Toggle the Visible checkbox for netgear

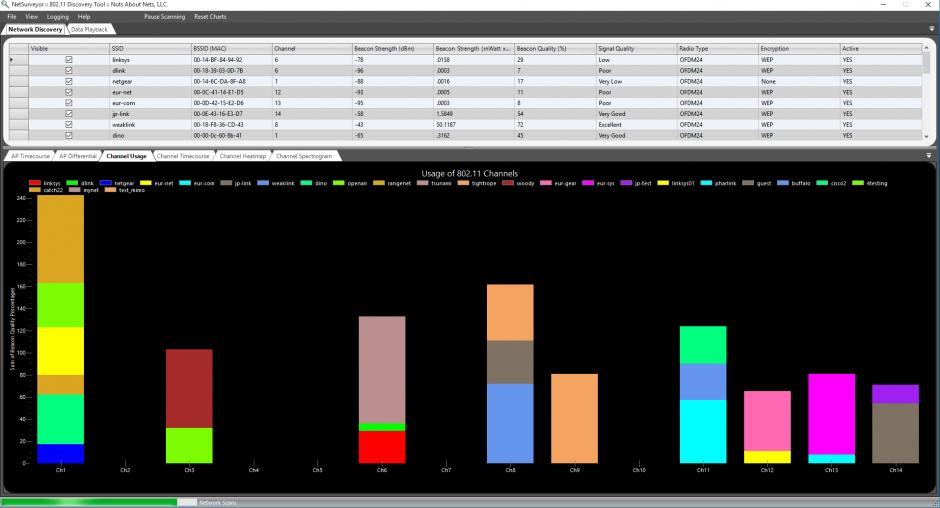coord(69,81)
